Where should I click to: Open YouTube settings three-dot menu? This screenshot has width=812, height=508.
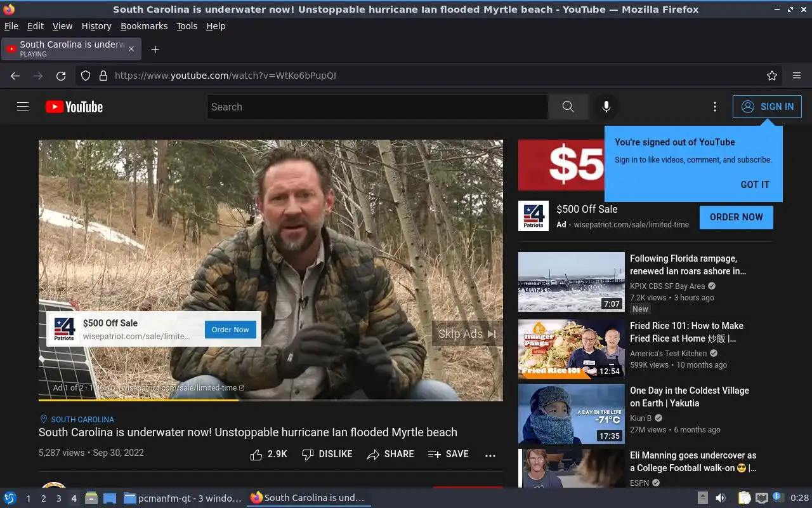tap(715, 107)
